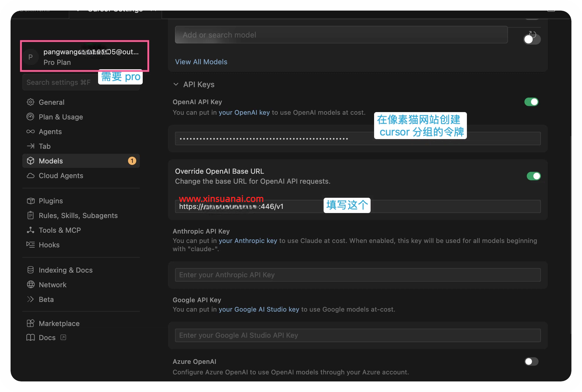Click the View All Models link
This screenshot has height=392, width=582.
coord(201,62)
